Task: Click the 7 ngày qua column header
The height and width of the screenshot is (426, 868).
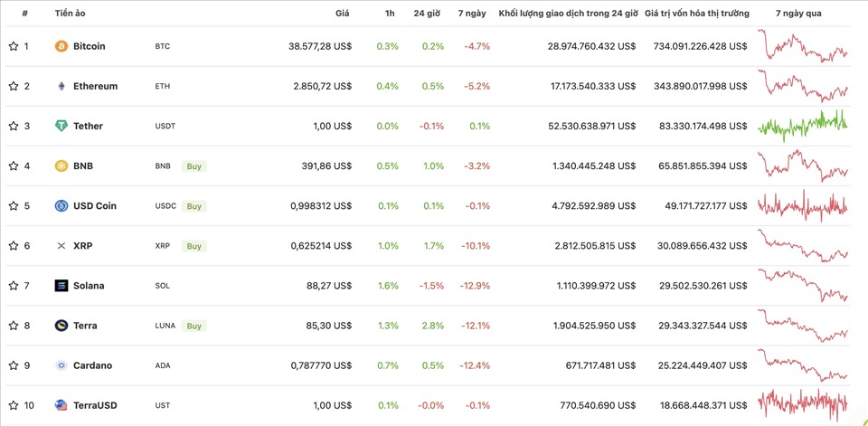Action: (x=798, y=14)
